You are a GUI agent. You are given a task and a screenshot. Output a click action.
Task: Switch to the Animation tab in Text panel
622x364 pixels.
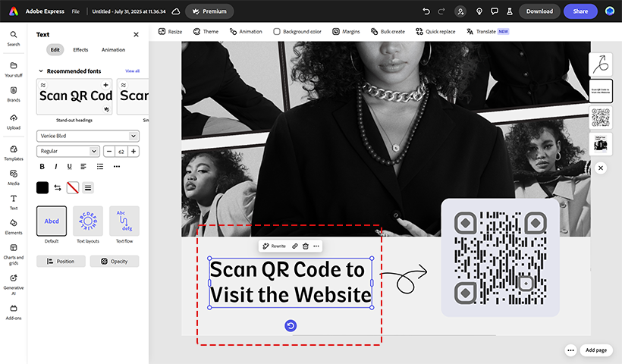click(x=113, y=49)
